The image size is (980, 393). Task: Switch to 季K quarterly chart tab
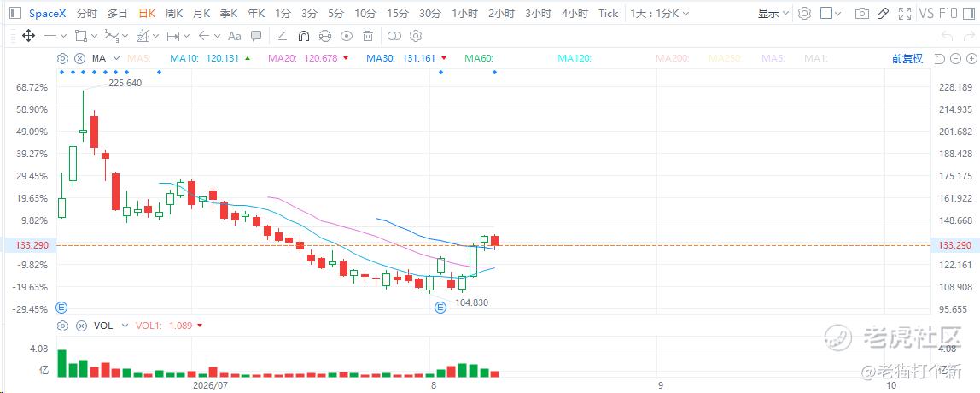(x=230, y=13)
